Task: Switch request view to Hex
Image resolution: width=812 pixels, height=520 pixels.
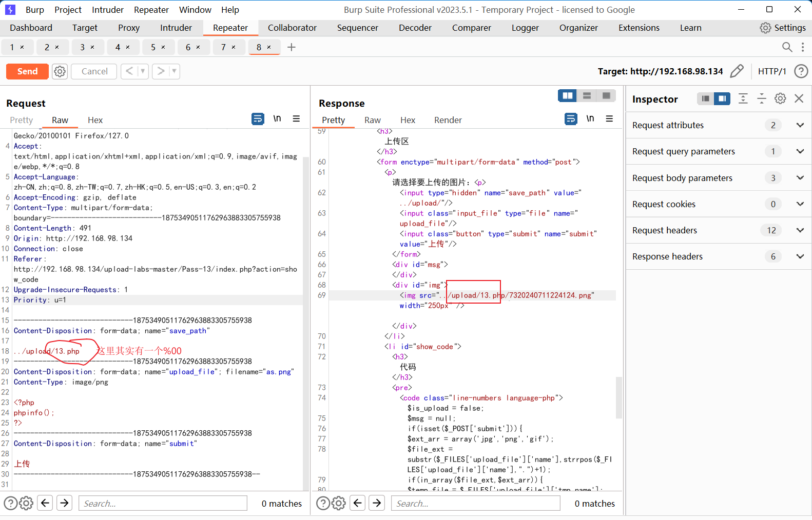Action: [95, 120]
